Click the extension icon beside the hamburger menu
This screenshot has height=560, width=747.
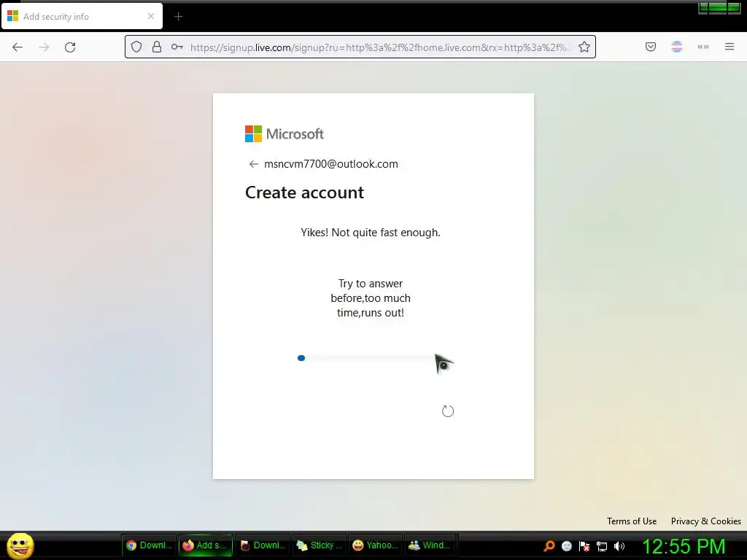tap(703, 47)
